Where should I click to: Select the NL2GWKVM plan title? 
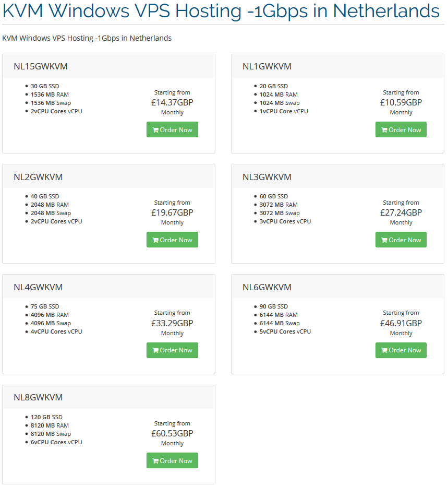click(x=38, y=177)
